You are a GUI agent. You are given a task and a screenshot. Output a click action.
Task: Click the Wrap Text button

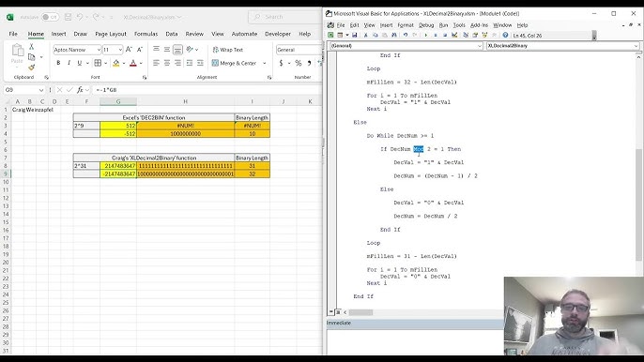point(228,50)
